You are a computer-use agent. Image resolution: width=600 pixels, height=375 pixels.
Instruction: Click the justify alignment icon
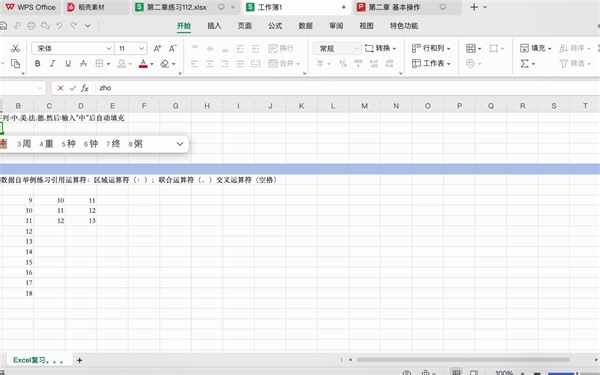click(240, 64)
